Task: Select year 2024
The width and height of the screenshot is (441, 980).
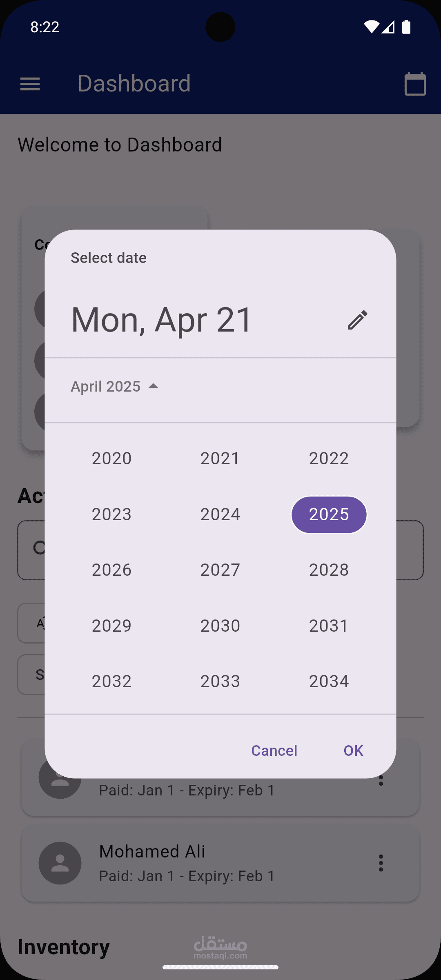Action: tap(220, 514)
